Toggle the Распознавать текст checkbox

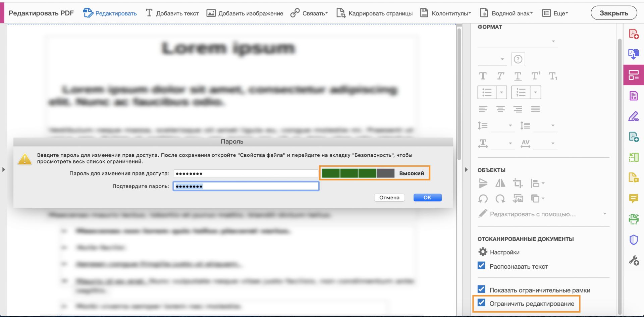tap(481, 266)
